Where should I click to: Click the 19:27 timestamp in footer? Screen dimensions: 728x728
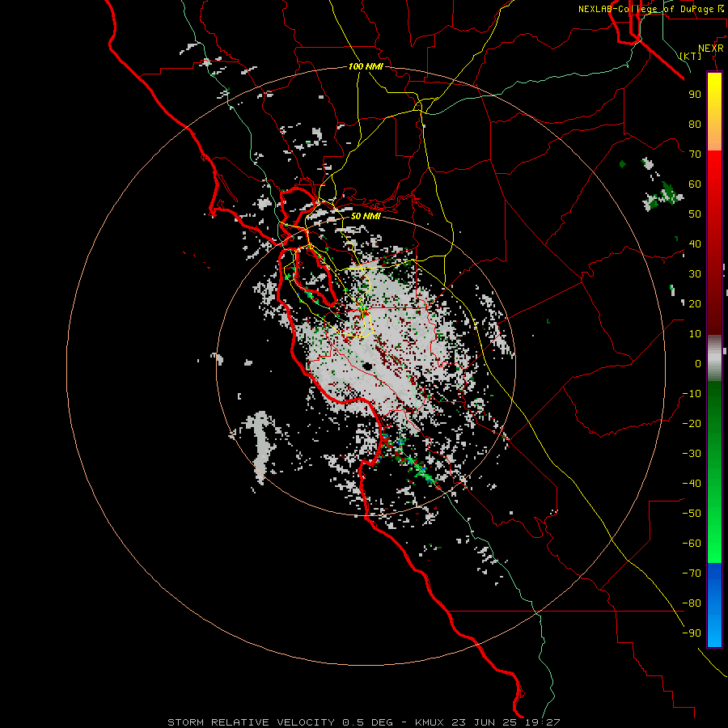(x=544, y=722)
